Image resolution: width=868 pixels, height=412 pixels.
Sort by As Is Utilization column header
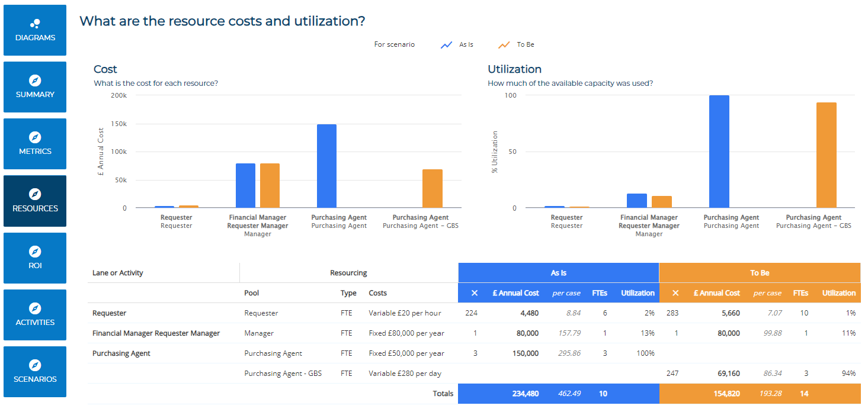638,293
